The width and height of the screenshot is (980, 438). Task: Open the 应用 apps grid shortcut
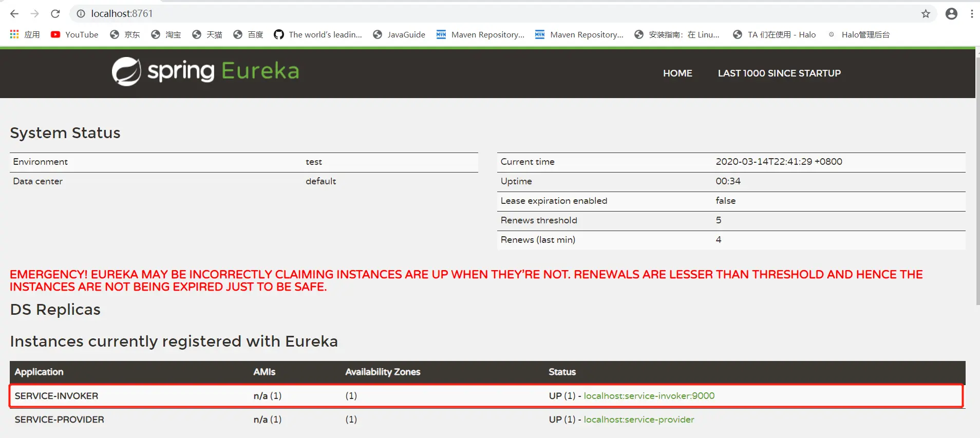25,34
